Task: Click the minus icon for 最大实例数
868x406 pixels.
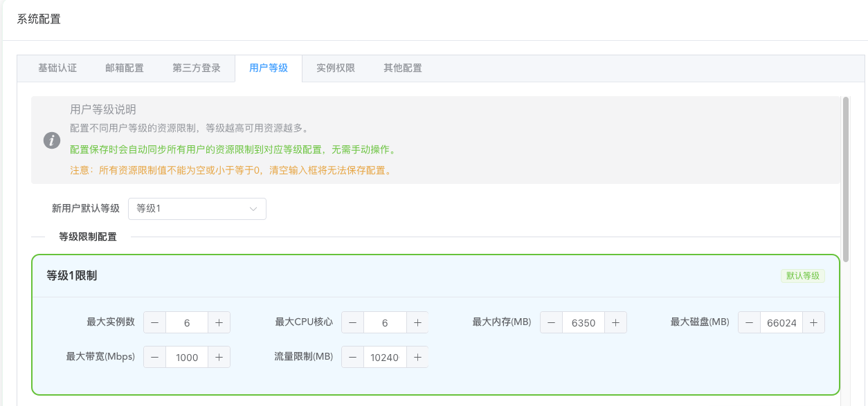Action: pyautogui.click(x=154, y=322)
